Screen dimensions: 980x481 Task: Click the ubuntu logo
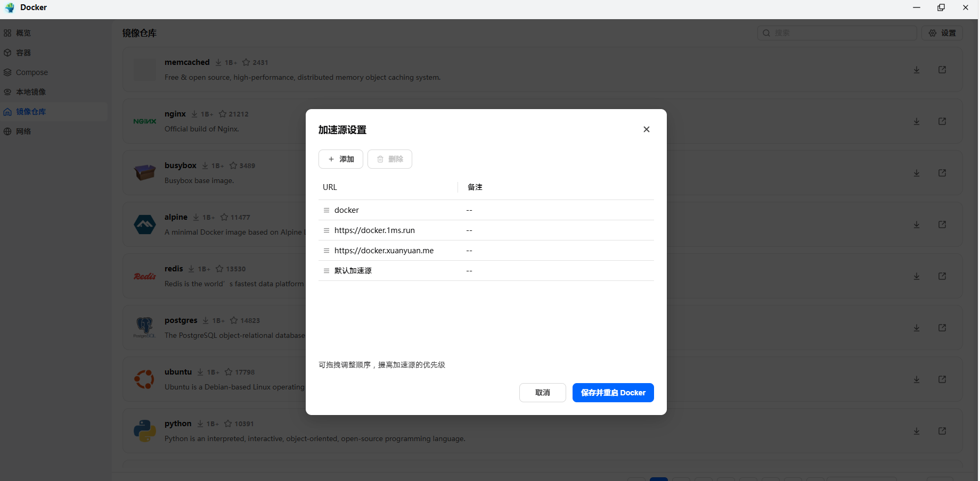click(x=144, y=379)
